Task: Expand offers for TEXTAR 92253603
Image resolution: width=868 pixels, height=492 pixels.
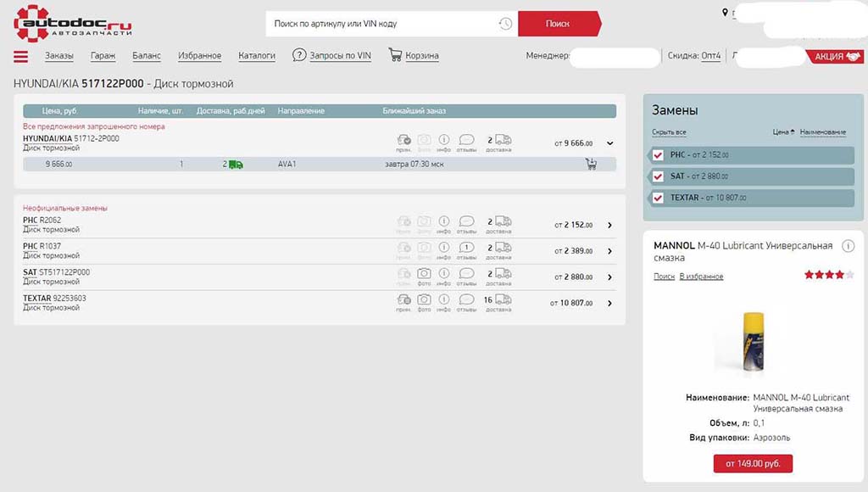Action: click(x=610, y=303)
